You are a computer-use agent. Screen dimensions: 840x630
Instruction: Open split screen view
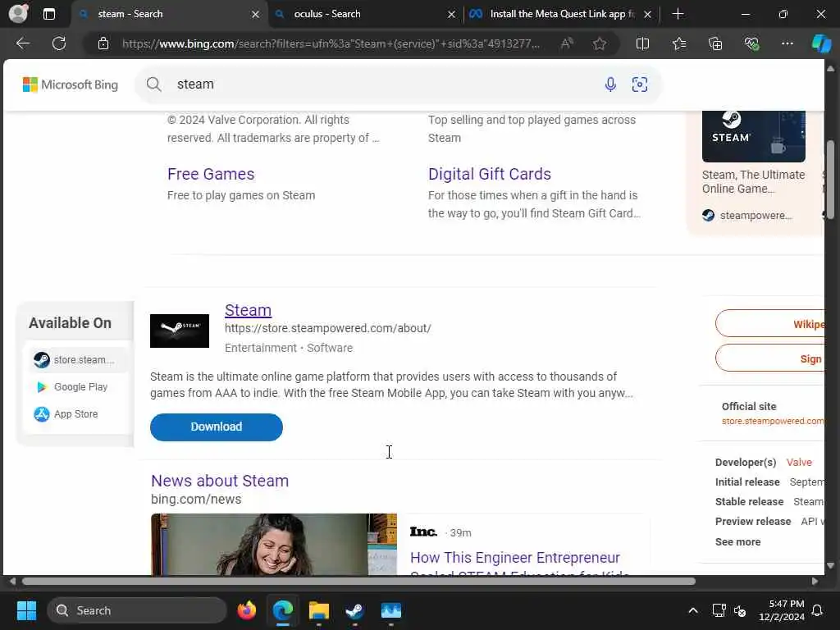(x=642, y=43)
